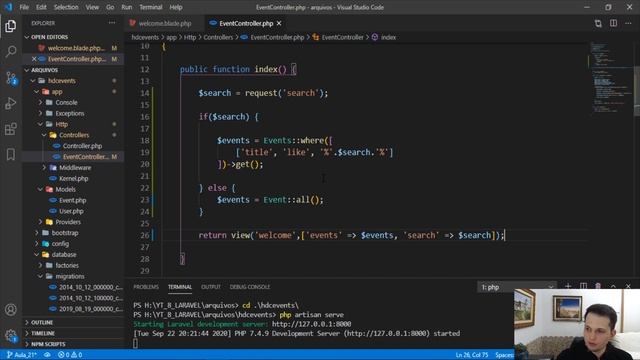This screenshot has width=640, height=360.
Task: Click the Ln 26, Col 75 status item
Action: (x=471, y=355)
